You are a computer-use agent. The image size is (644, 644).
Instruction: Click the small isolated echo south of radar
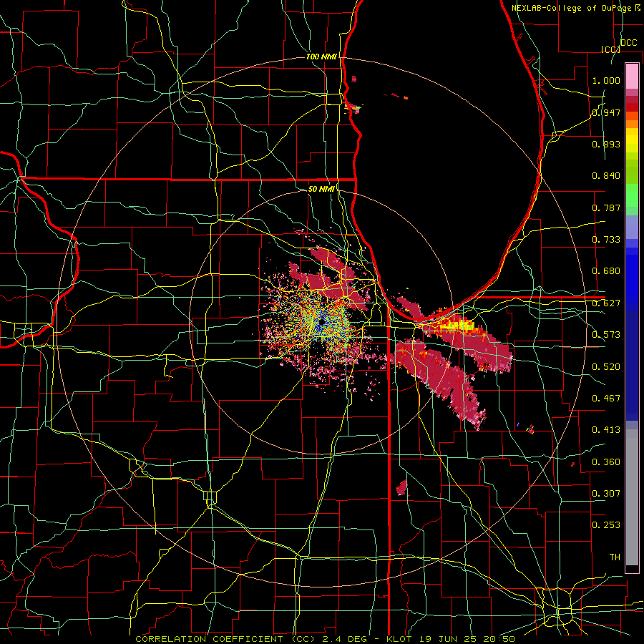pos(401,488)
